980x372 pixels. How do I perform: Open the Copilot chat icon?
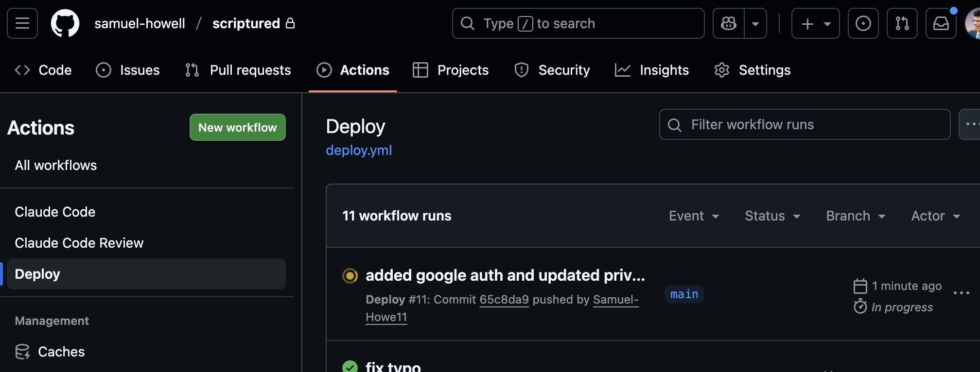click(x=729, y=23)
